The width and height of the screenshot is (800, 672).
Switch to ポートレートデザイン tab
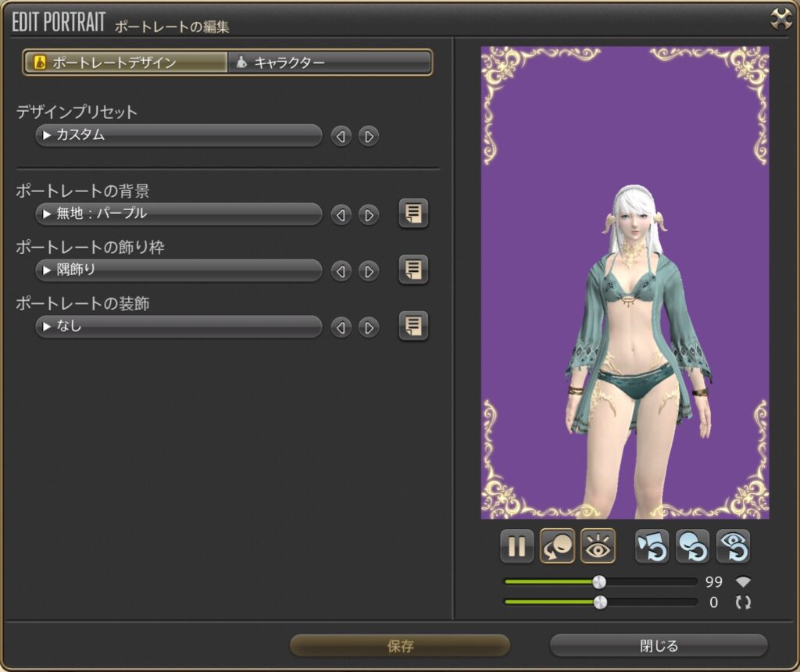126,63
